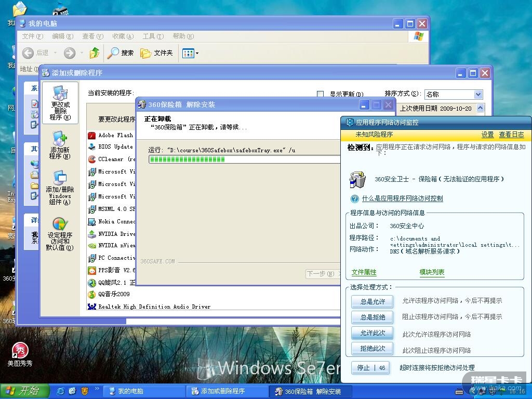The width and height of the screenshot is (532, 399).
Task: Open the 排序方式 dropdown showing 名称
Action: click(x=453, y=94)
